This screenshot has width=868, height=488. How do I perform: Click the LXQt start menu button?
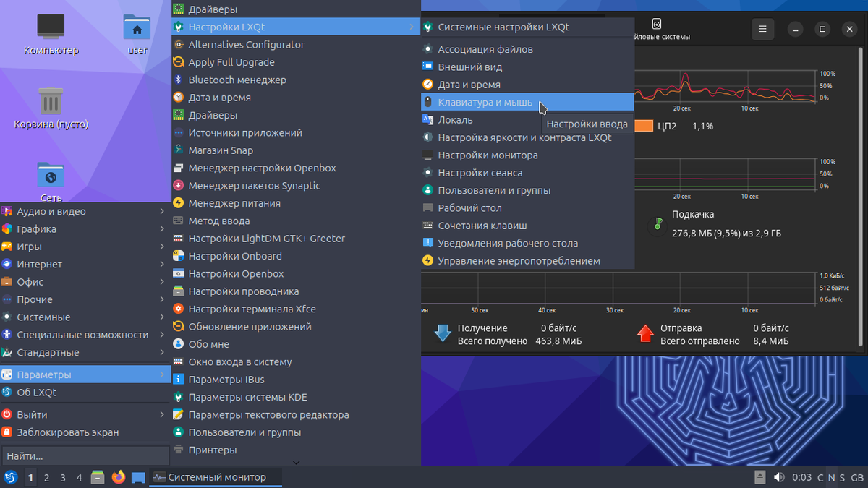pos(11,477)
